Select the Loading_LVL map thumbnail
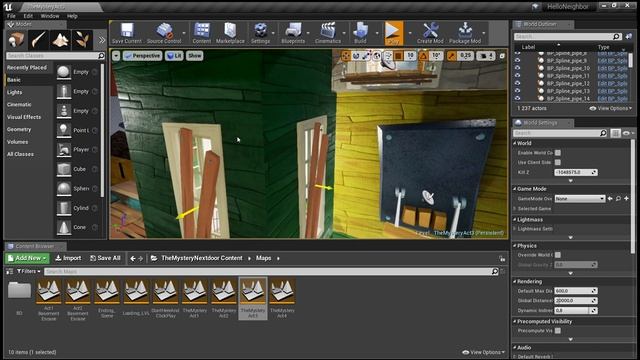The height and width of the screenshot is (360, 640). pos(136,299)
